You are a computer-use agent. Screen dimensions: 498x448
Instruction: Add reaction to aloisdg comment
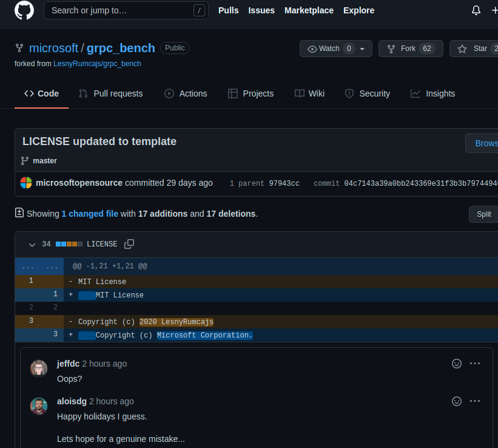[x=457, y=401]
